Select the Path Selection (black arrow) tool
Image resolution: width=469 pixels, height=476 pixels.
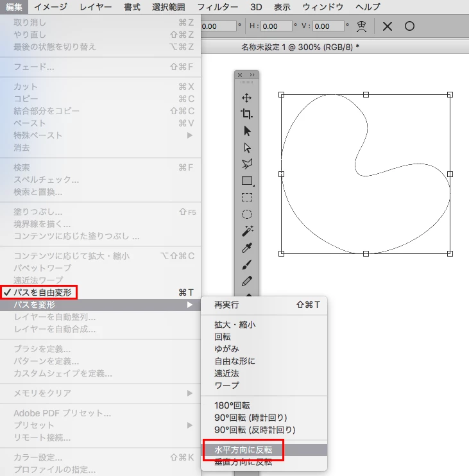[x=247, y=131]
